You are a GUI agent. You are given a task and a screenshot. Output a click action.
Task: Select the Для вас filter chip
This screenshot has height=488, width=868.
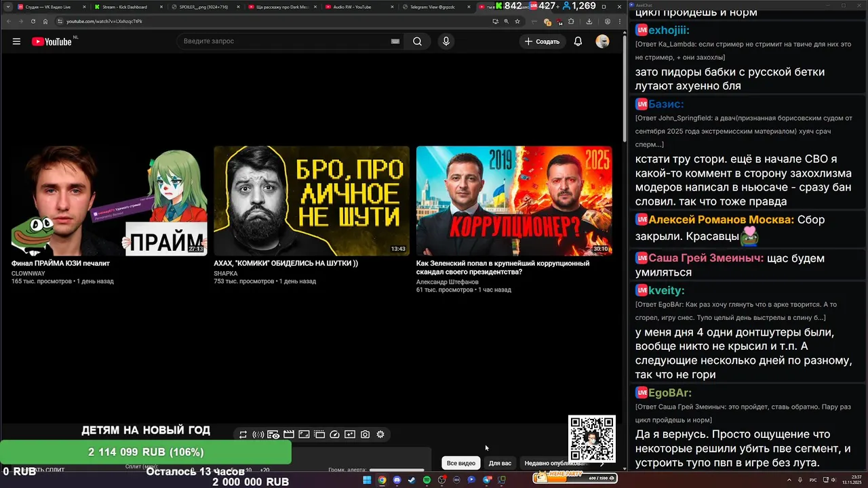point(500,463)
